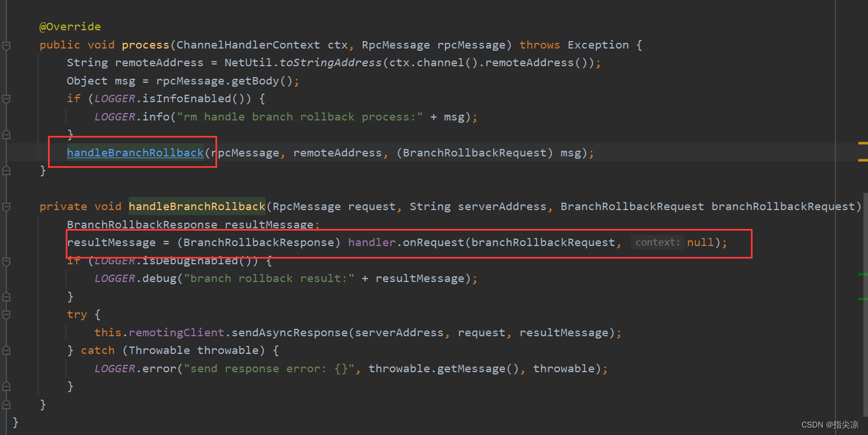Collapse the isDebugEnabled if-block fold marker
The width and height of the screenshot is (868, 435).
tap(6, 261)
